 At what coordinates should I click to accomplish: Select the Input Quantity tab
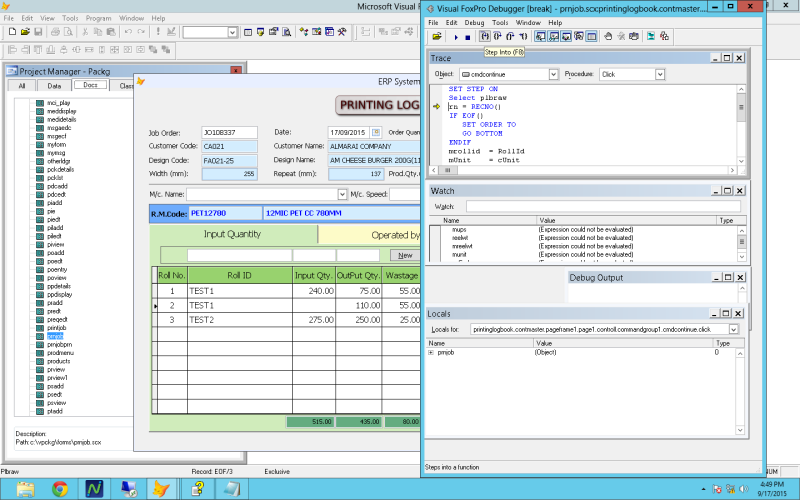[x=233, y=234]
